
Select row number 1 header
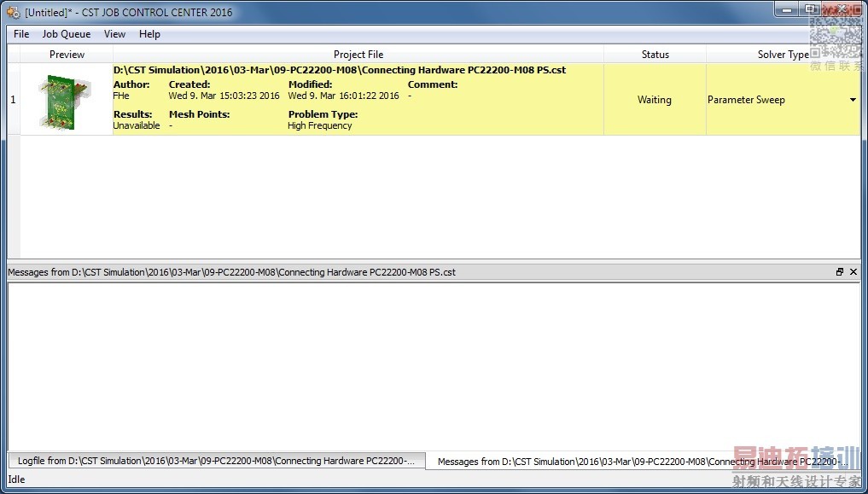[14, 100]
